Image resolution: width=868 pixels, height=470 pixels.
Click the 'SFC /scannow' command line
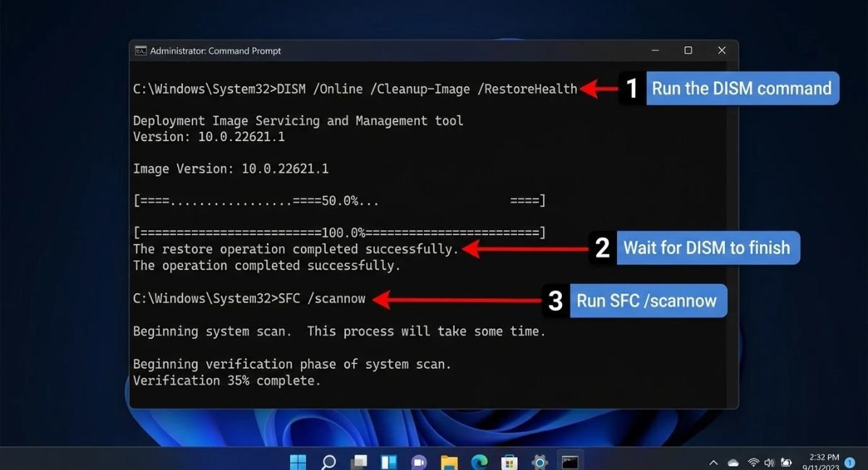(250, 298)
